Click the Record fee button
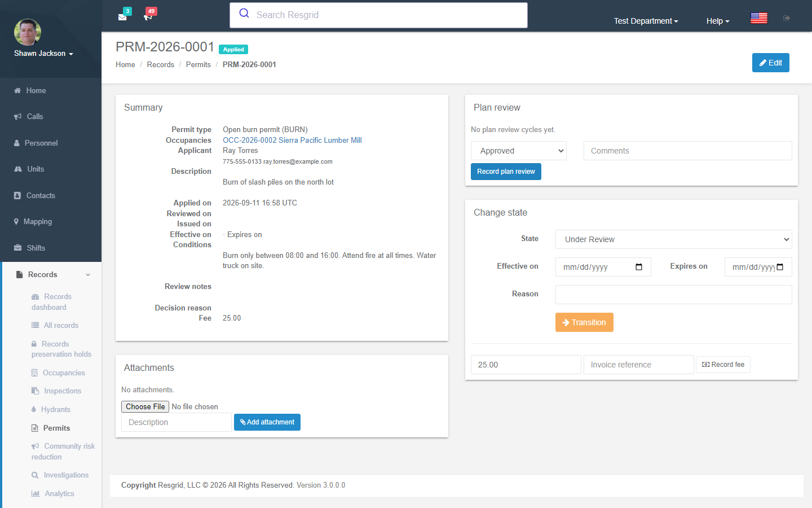Image resolution: width=812 pixels, height=508 pixels. [x=723, y=365]
